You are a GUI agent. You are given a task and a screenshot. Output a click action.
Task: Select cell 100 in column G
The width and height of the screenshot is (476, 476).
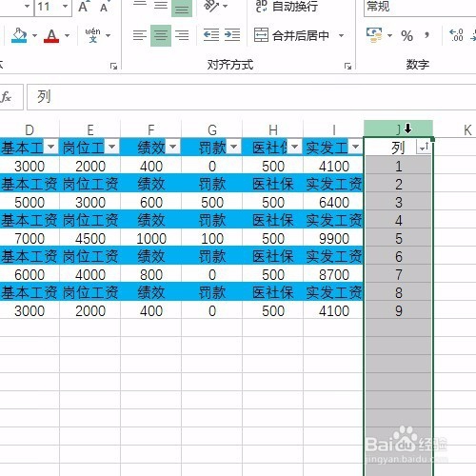click(212, 239)
